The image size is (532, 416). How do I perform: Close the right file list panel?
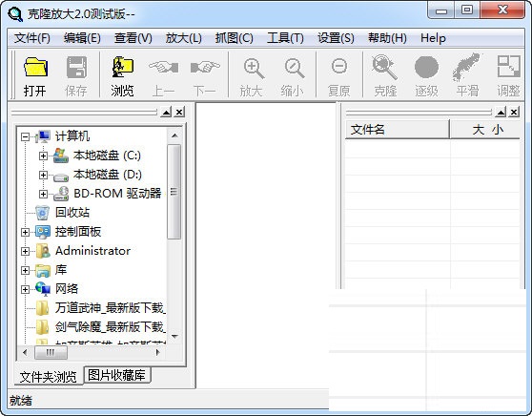point(514,112)
